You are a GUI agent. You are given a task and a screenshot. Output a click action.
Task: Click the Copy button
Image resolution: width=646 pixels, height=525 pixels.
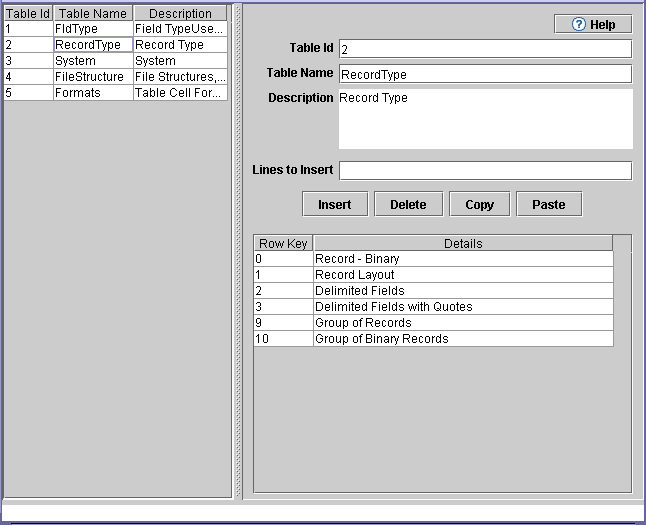point(480,204)
